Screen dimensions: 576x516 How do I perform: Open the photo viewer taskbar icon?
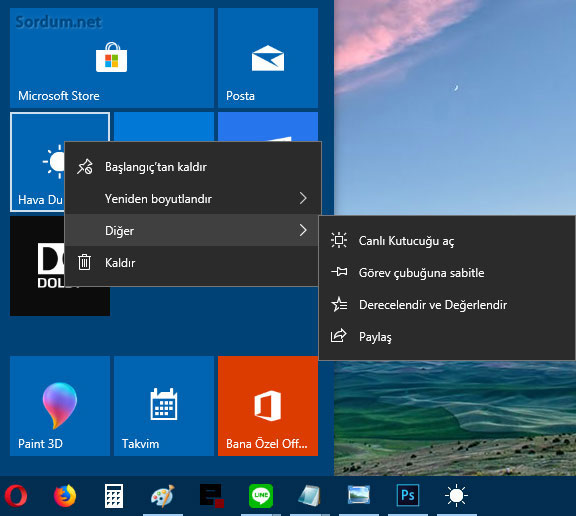tap(359, 496)
